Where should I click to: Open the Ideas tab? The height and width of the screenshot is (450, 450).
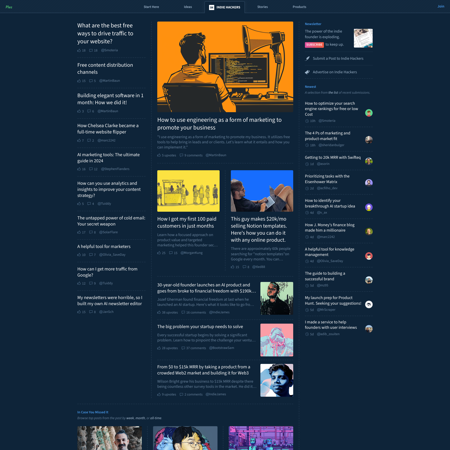click(188, 7)
